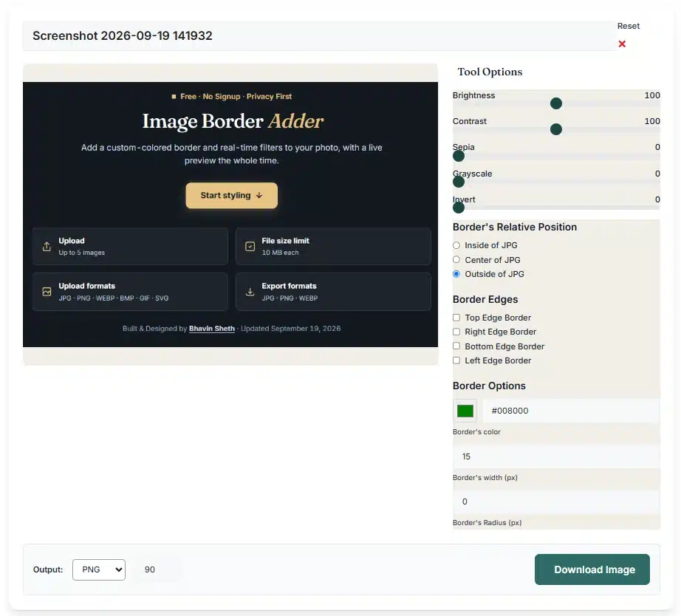
Task: Click the Tool Options heading
Action: (x=490, y=72)
